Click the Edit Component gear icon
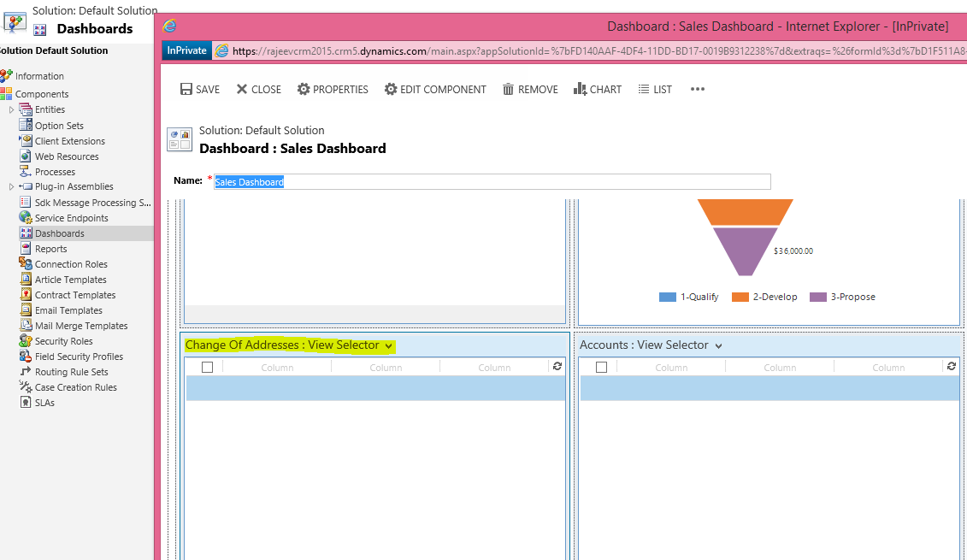The width and height of the screenshot is (967, 560). pyautogui.click(x=391, y=90)
